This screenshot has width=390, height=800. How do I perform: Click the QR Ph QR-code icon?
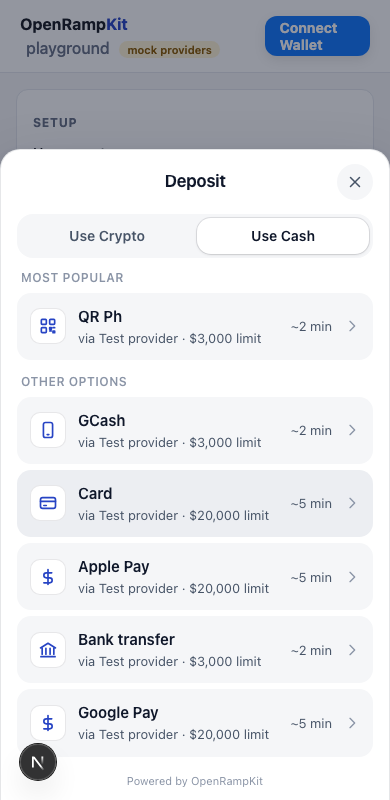point(48,326)
